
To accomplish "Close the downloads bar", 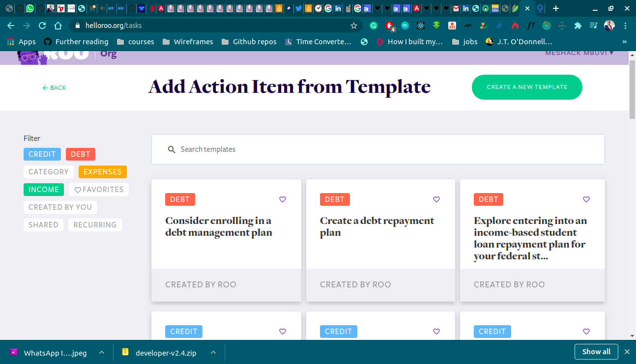I will pyautogui.click(x=627, y=352).
